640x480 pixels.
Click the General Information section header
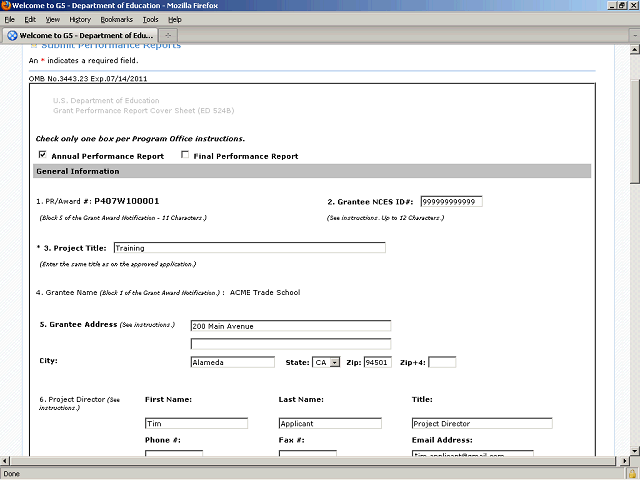point(312,171)
